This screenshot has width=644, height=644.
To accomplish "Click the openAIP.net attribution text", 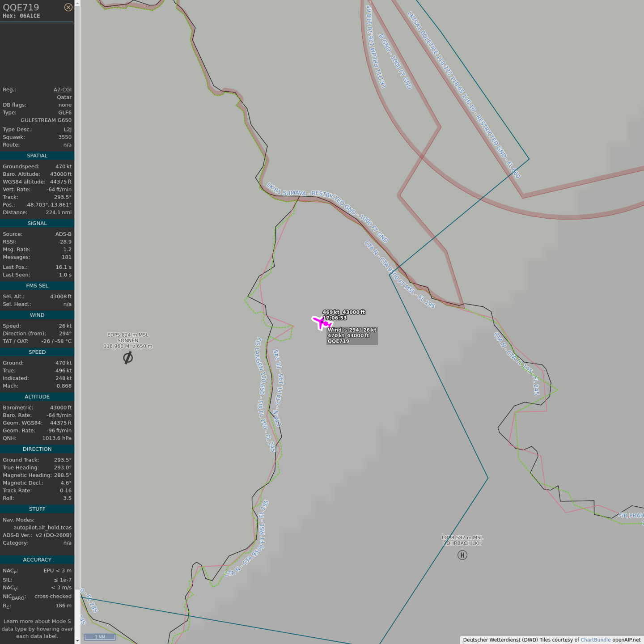I will click(x=626, y=640).
